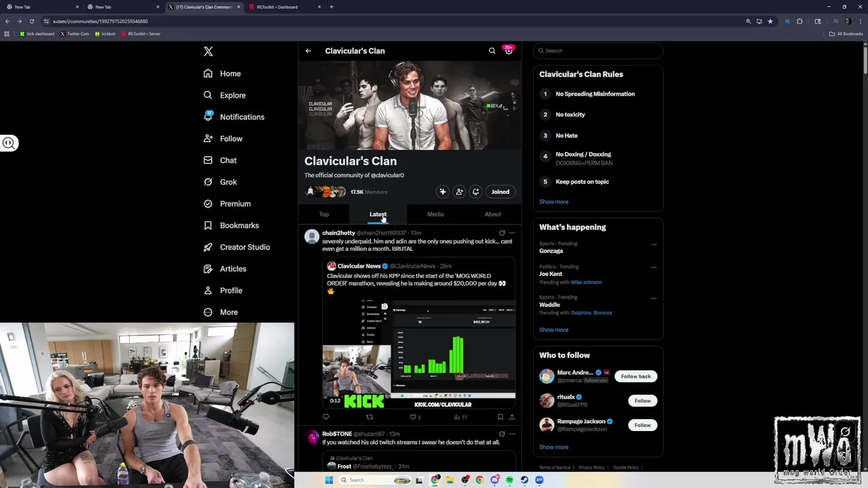Open Steam from the taskbar
This screenshot has width=868, height=488.
(x=524, y=480)
